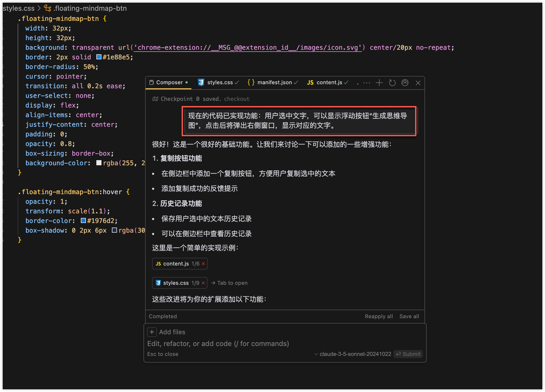The image size is (545, 392).
Task: Close the composer panel with X
Action: click(x=418, y=83)
